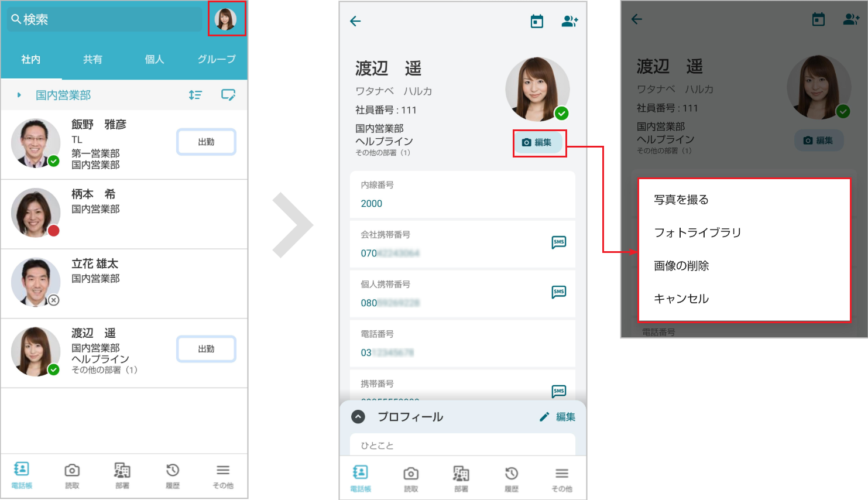
Task: Click the camera 編集 photo button
Action: click(537, 142)
